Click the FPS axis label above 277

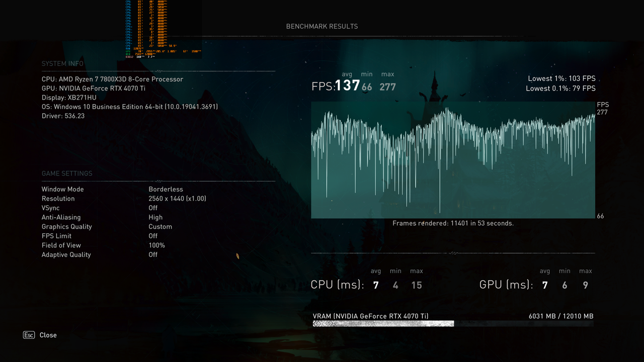pos(603,105)
